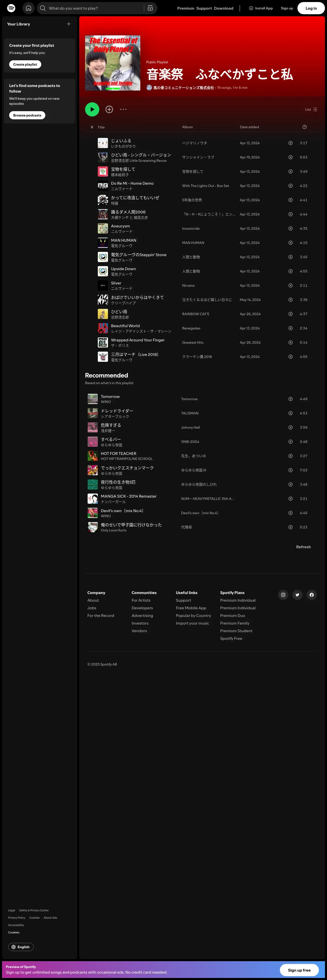Open Safety & Privacy Center link

(34, 910)
